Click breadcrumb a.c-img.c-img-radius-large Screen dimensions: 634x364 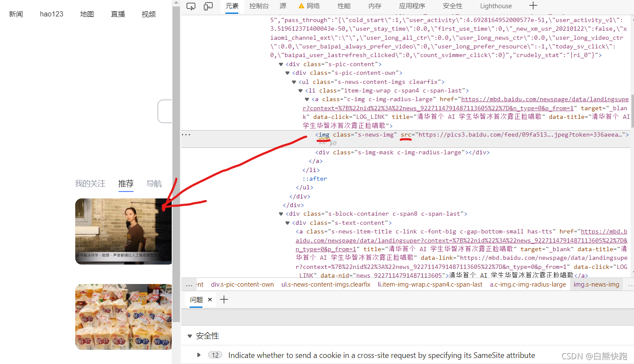[x=528, y=284]
